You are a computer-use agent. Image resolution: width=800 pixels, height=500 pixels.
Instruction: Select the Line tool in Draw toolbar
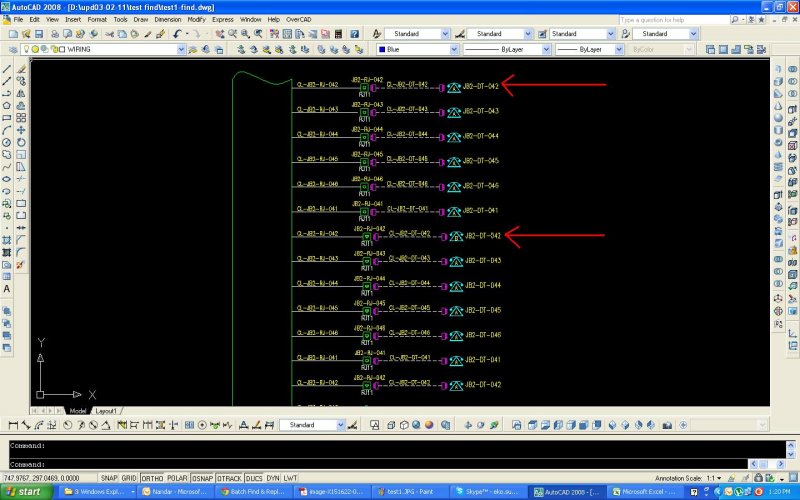coord(7,69)
